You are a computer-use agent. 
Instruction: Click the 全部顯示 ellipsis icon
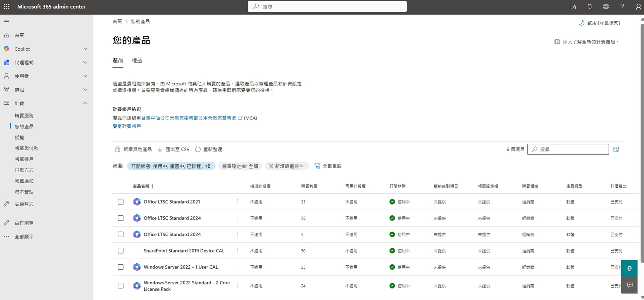(6, 236)
